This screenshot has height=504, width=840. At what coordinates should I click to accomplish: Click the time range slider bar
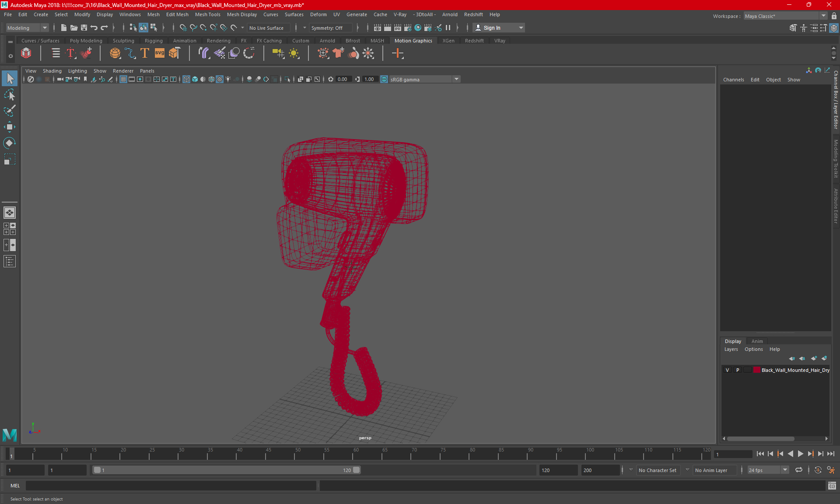pos(227,470)
